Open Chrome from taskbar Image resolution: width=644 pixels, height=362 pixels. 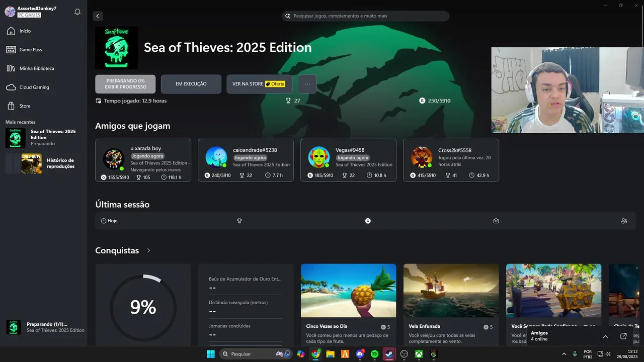[x=316, y=354]
